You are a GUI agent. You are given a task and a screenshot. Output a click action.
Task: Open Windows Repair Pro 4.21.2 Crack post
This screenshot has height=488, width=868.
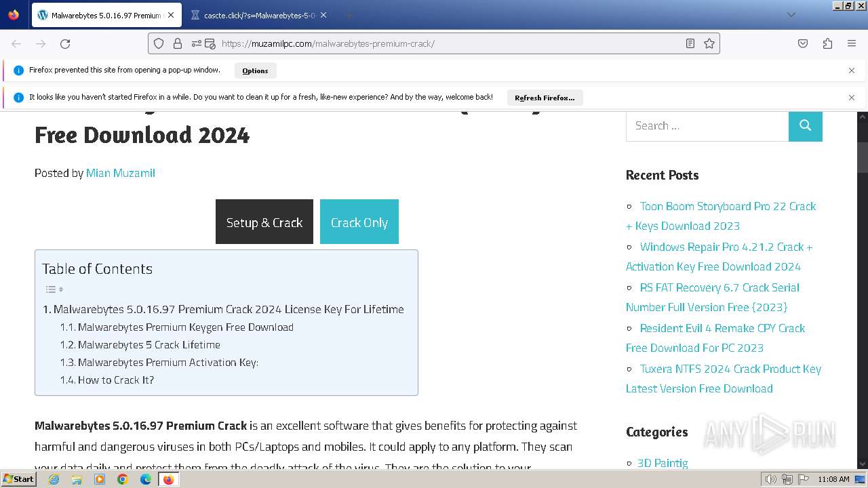tap(719, 256)
